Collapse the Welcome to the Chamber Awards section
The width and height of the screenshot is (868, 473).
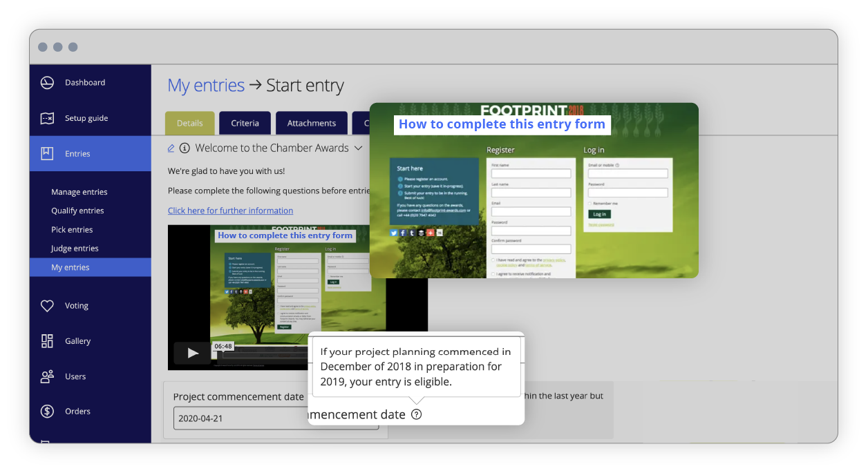coord(358,148)
